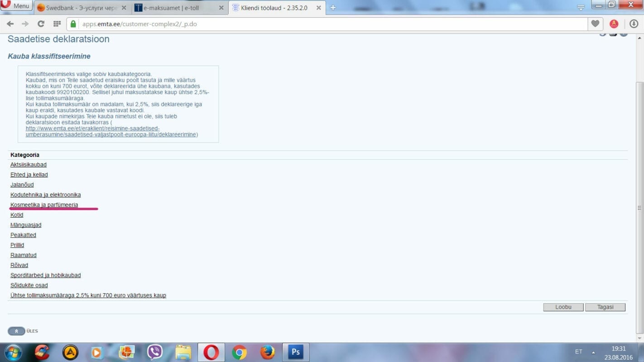The image size is (644, 362).
Task: Click the red adblock extension icon
Action: pyautogui.click(x=614, y=24)
